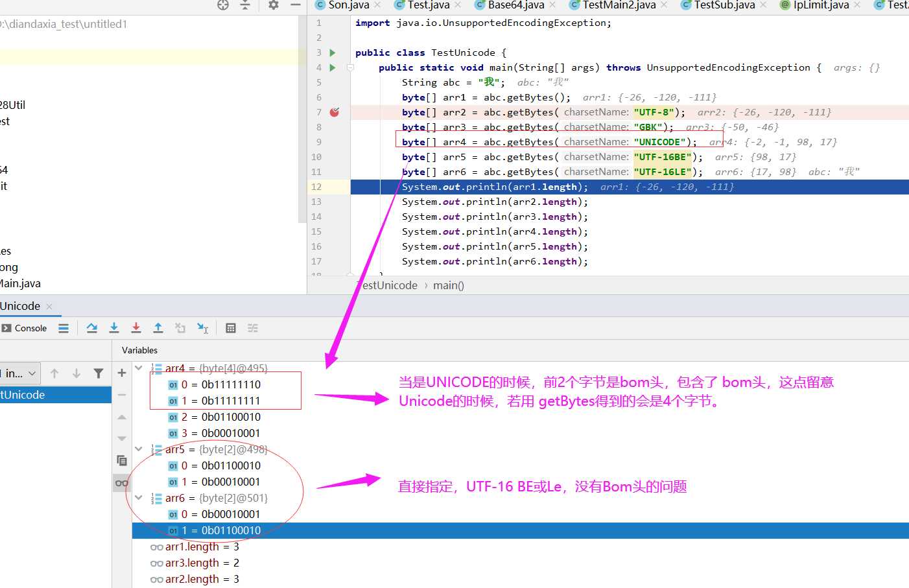Select arr5 element 1 = 0b00010001
Screen dimensions: 909x588
click(x=214, y=482)
